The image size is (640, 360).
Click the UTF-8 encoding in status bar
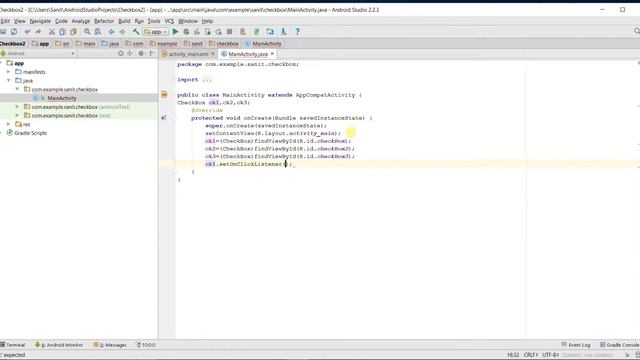(551, 355)
